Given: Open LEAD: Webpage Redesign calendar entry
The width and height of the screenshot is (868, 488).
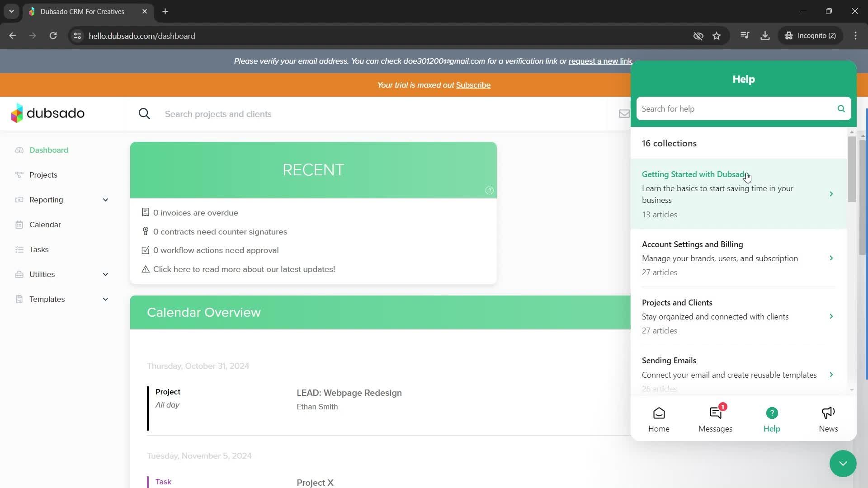Looking at the screenshot, I should (349, 393).
